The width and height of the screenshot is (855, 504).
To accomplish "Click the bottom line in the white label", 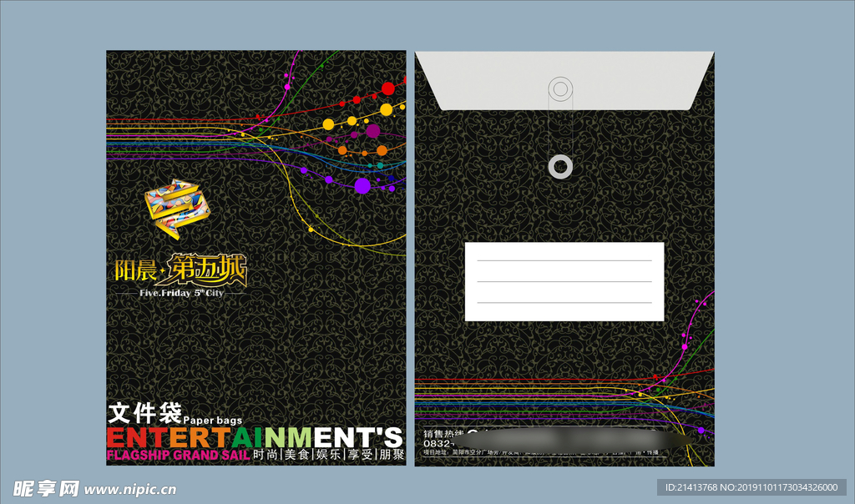I will click(x=564, y=302).
